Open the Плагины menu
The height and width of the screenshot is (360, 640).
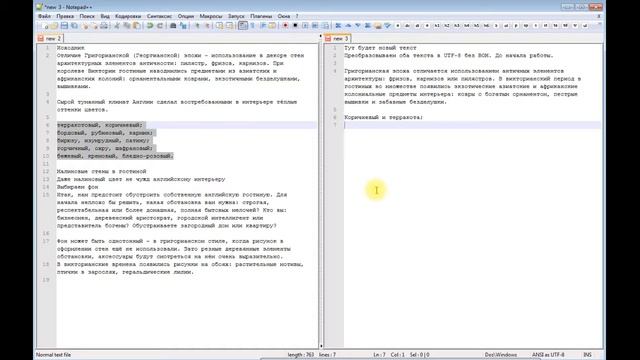[x=261, y=16]
